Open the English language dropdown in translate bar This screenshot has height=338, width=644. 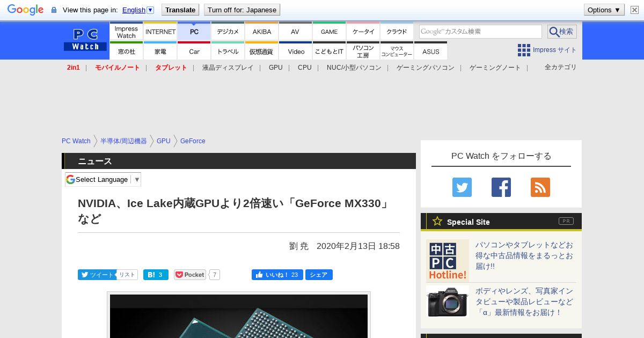(138, 10)
